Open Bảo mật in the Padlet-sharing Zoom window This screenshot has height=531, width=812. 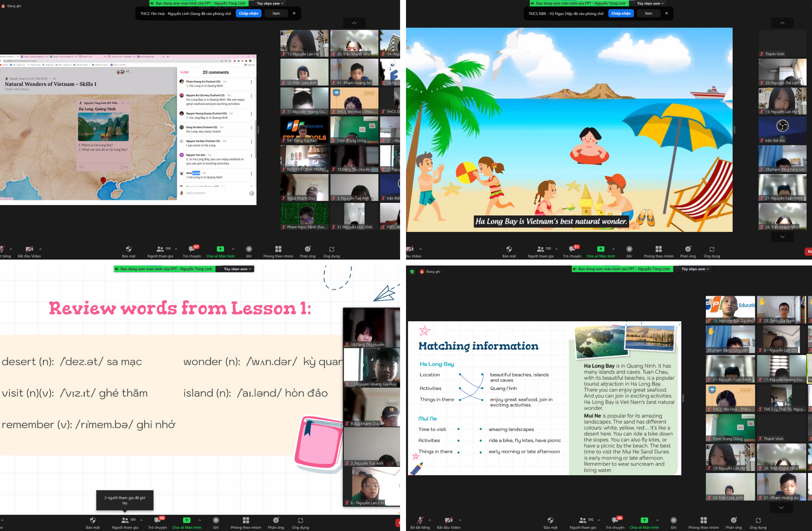pos(129,252)
